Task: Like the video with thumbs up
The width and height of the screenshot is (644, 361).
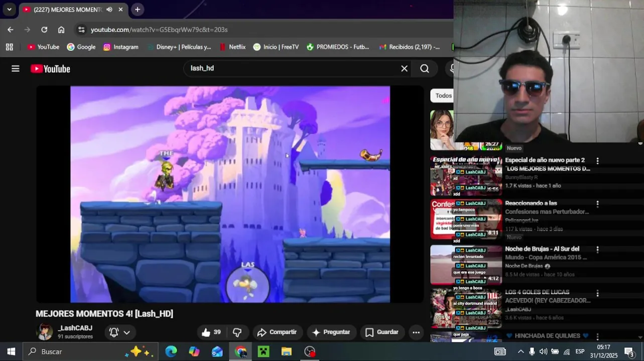Action: (211, 332)
